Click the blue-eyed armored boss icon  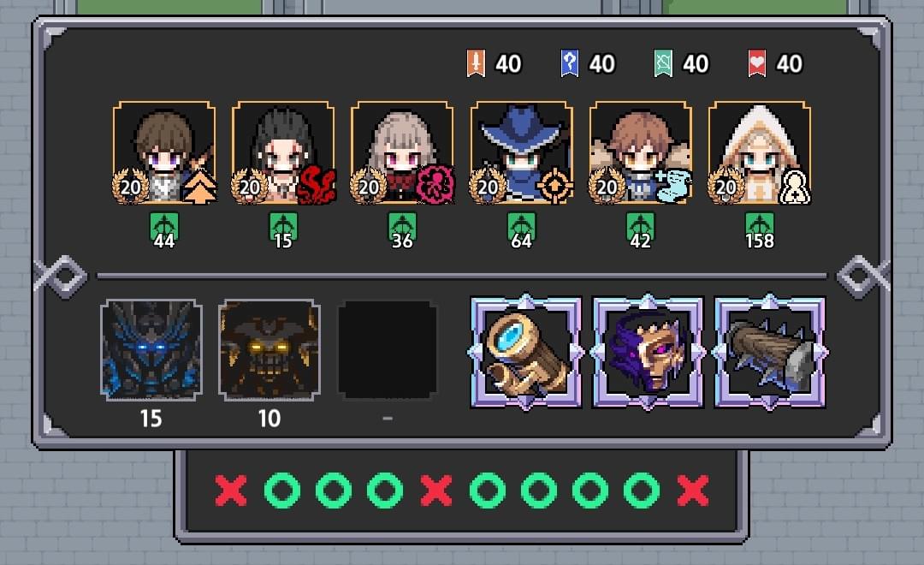151,350
